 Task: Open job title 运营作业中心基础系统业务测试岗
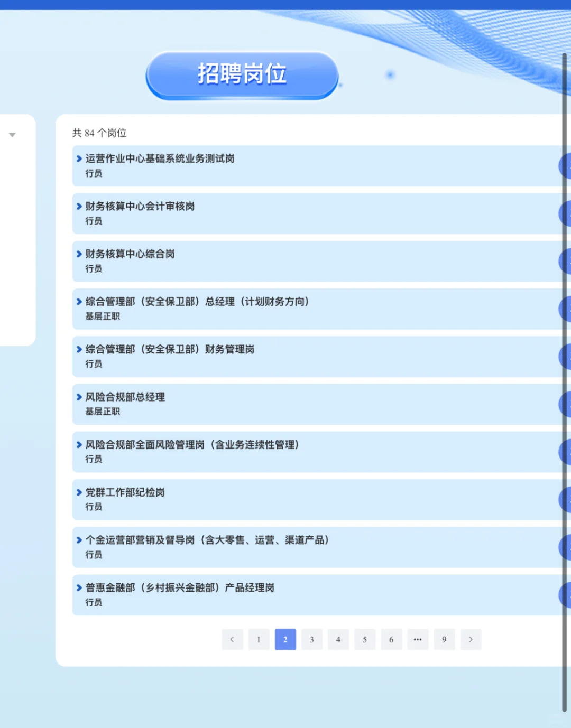(160, 158)
